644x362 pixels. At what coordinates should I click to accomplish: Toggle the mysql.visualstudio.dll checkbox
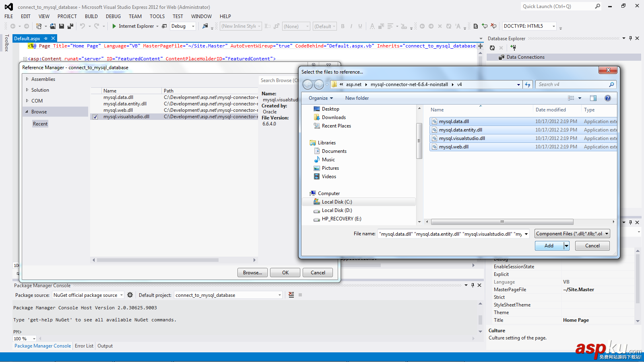(95, 117)
